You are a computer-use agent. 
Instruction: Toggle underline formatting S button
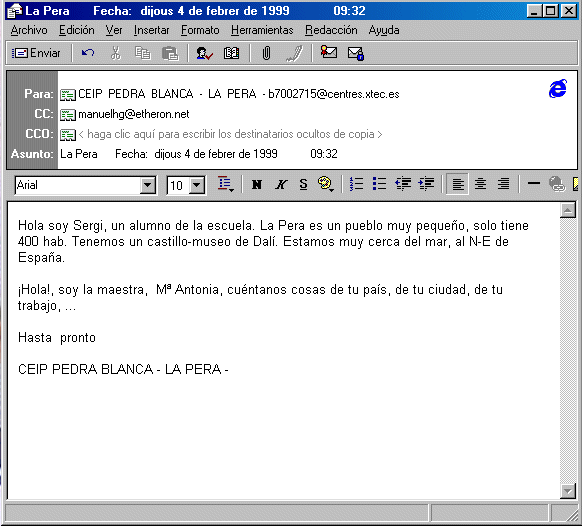[x=303, y=184]
